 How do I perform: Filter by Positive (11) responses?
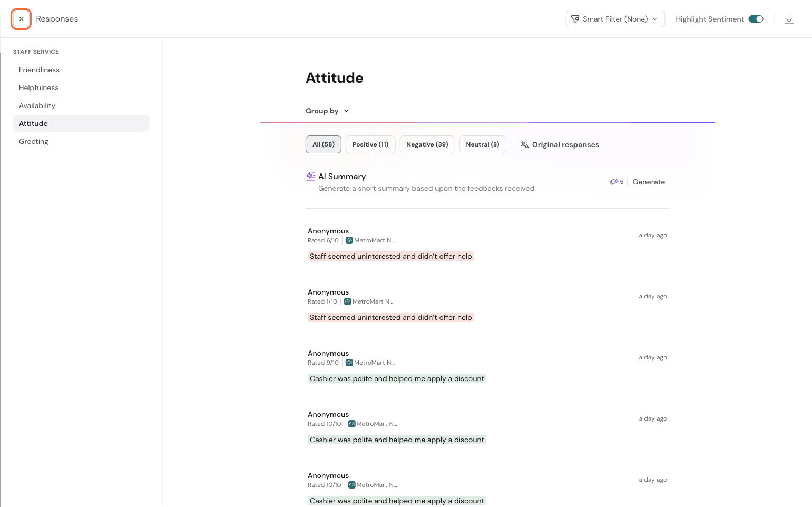[370, 144]
